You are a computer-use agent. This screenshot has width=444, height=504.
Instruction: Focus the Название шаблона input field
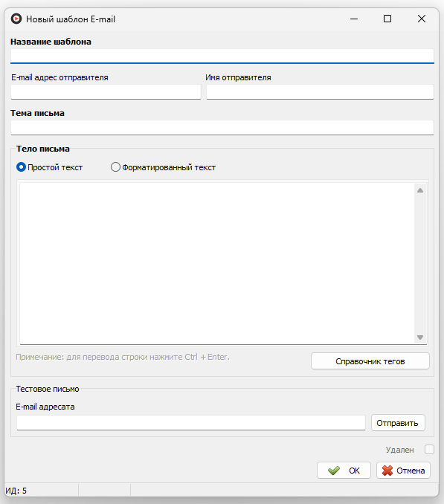(222, 56)
